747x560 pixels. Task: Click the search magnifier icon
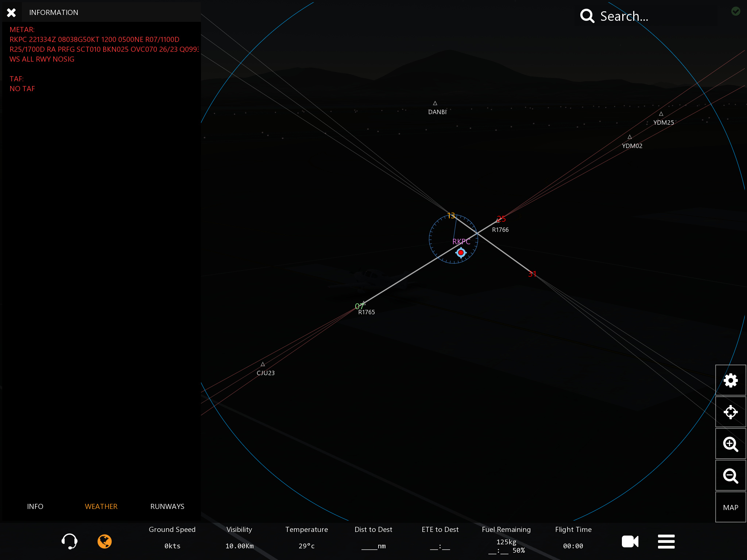coord(587,16)
